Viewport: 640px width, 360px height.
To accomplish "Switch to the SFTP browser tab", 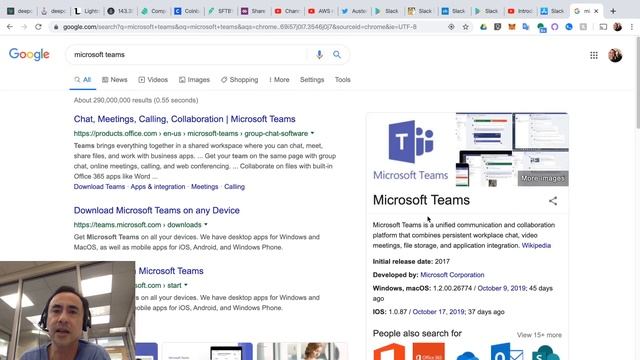I will click(x=220, y=11).
